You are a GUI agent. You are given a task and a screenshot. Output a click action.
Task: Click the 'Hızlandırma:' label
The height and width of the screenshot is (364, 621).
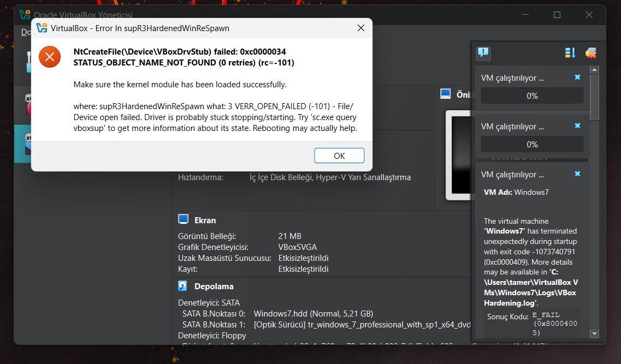(x=200, y=177)
